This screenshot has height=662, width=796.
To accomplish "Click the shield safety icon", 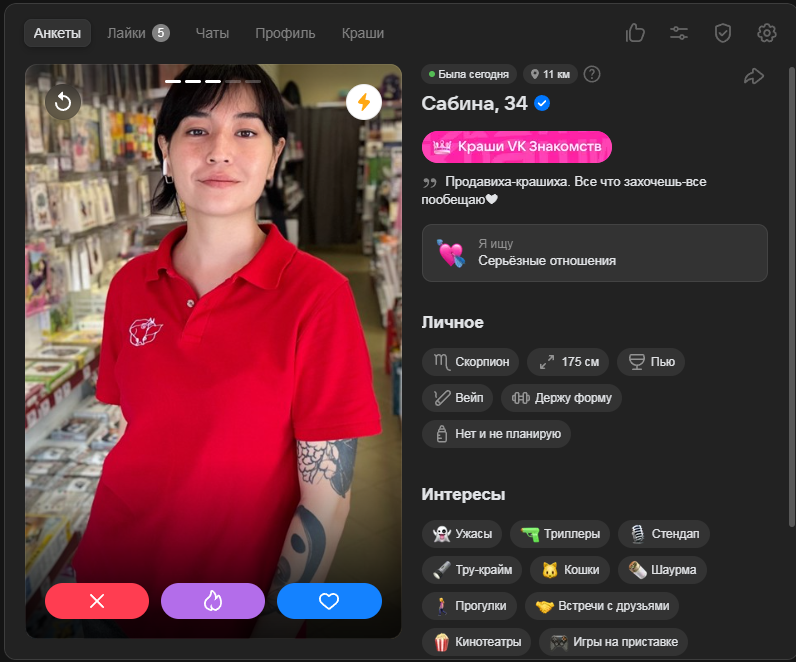I will pyautogui.click(x=722, y=34).
